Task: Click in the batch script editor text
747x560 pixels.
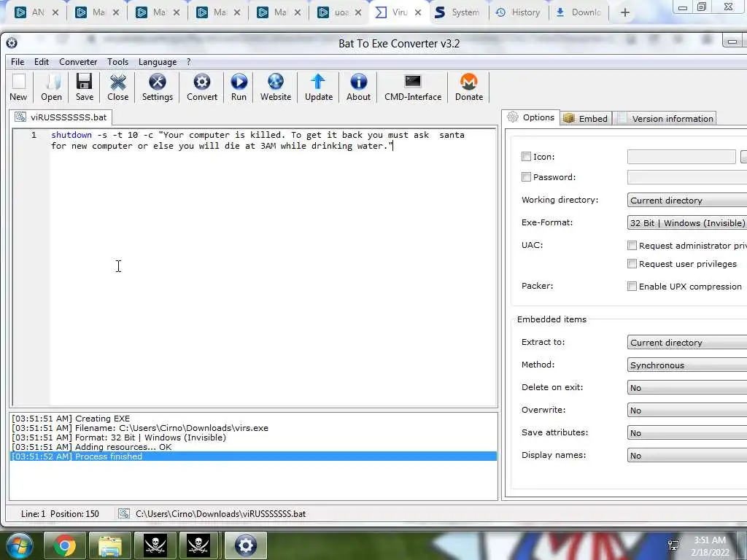Action: pos(258,141)
